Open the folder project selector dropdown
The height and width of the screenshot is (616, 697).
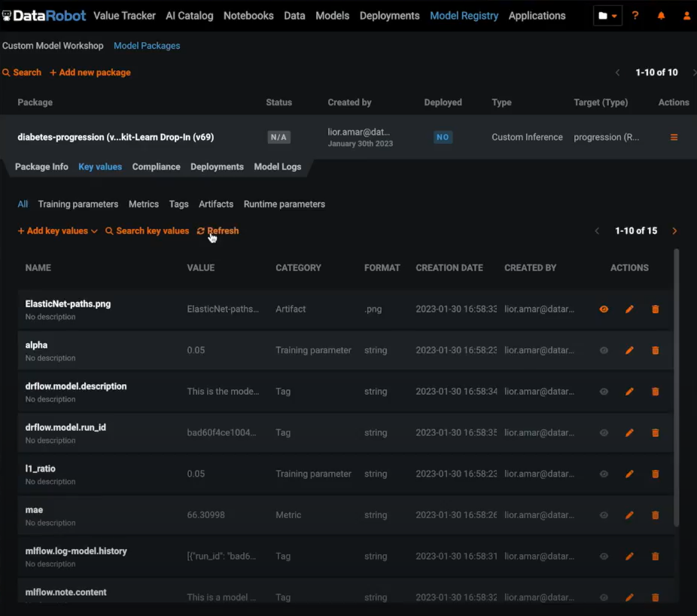607,16
